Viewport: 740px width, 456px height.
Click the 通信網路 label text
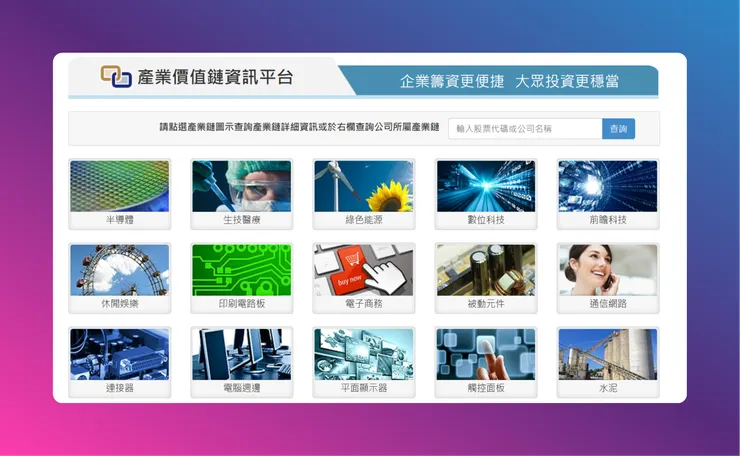[x=608, y=304]
